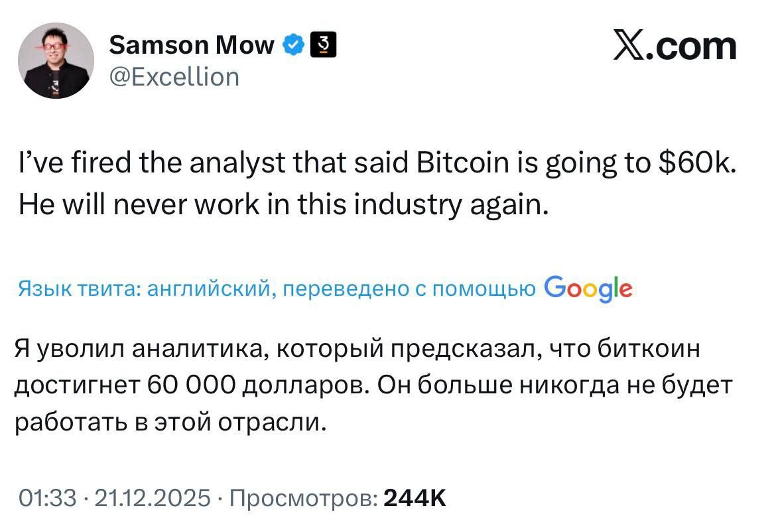Click the square affiliate badge icon
This screenshot has width=776, height=532.
coord(324,44)
